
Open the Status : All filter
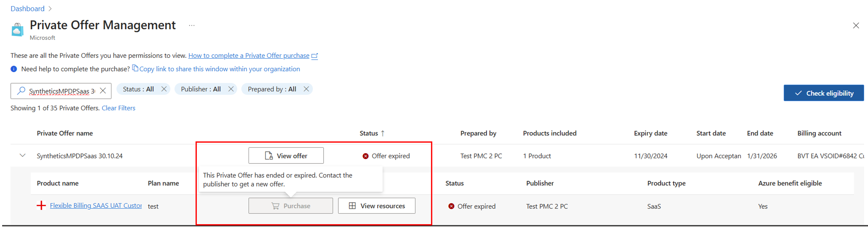pyautogui.click(x=138, y=89)
